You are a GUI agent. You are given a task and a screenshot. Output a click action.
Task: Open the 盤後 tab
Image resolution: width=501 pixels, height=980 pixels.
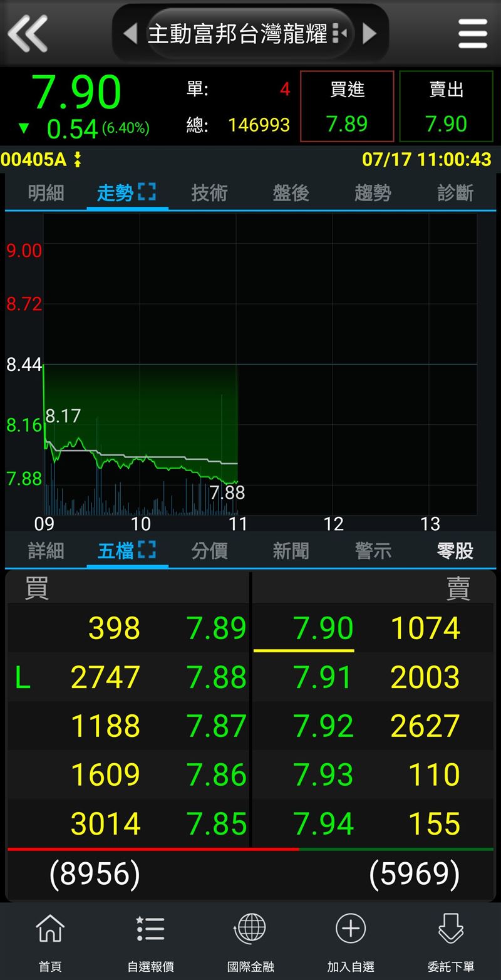click(x=291, y=193)
